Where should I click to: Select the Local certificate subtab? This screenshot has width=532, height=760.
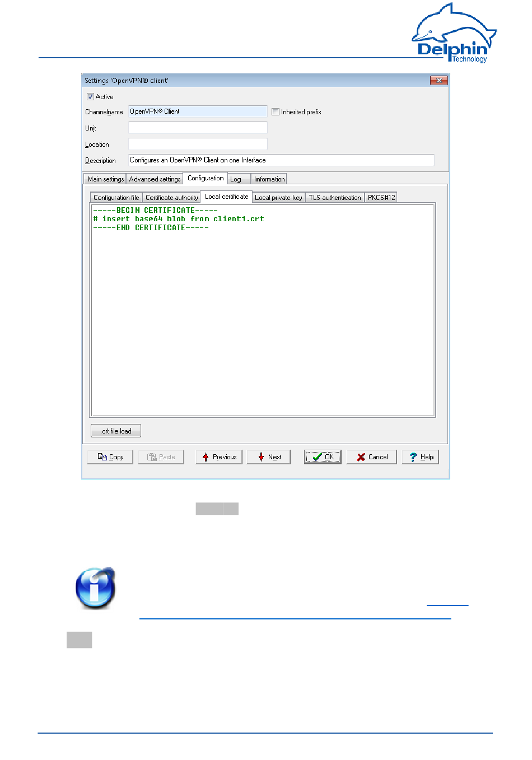coord(226,197)
